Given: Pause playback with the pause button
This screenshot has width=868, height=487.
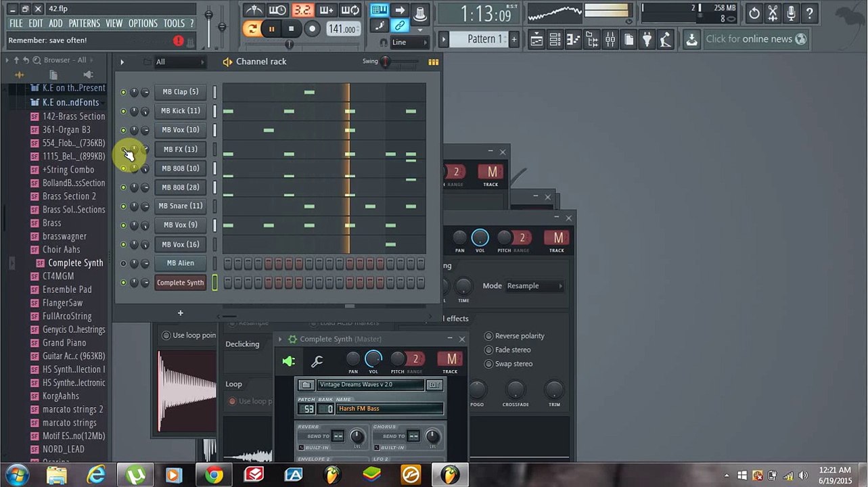Looking at the screenshot, I should point(271,28).
